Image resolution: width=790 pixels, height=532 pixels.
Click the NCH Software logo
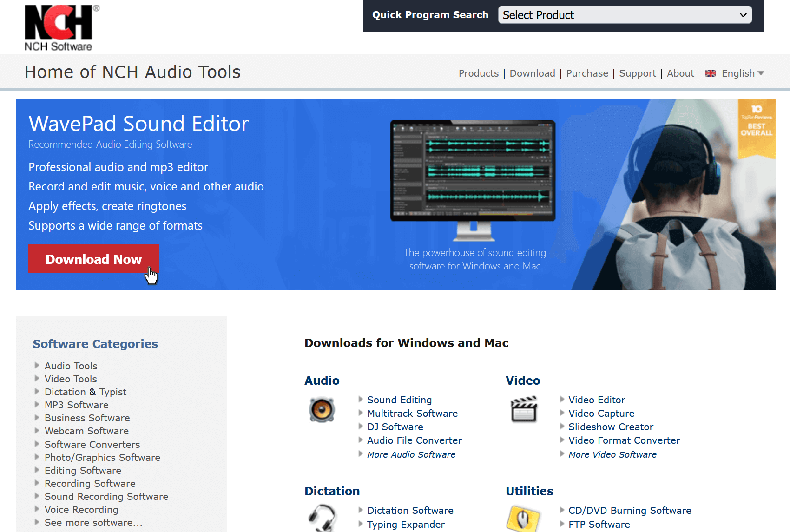(x=62, y=27)
